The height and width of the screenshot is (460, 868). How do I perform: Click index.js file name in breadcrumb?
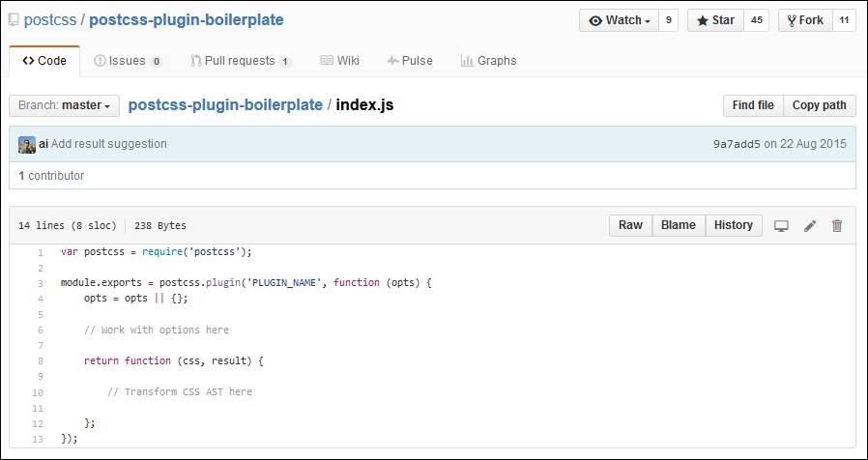[364, 105]
